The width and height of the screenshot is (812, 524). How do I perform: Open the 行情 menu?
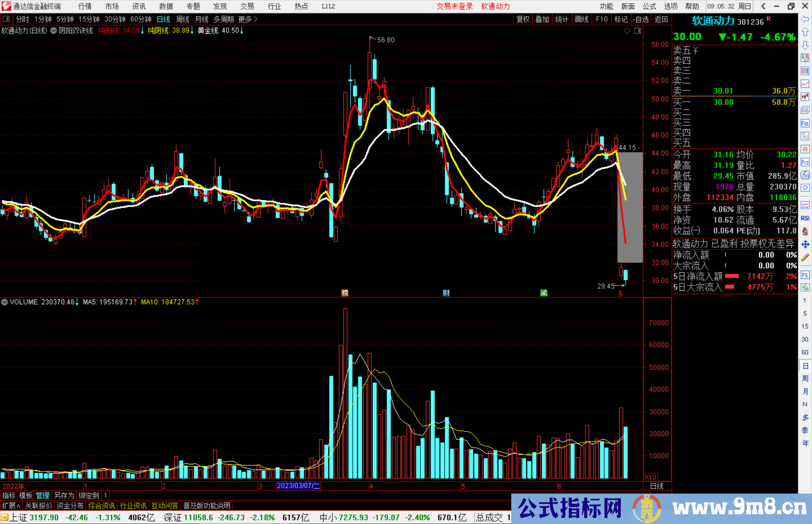(85, 6)
